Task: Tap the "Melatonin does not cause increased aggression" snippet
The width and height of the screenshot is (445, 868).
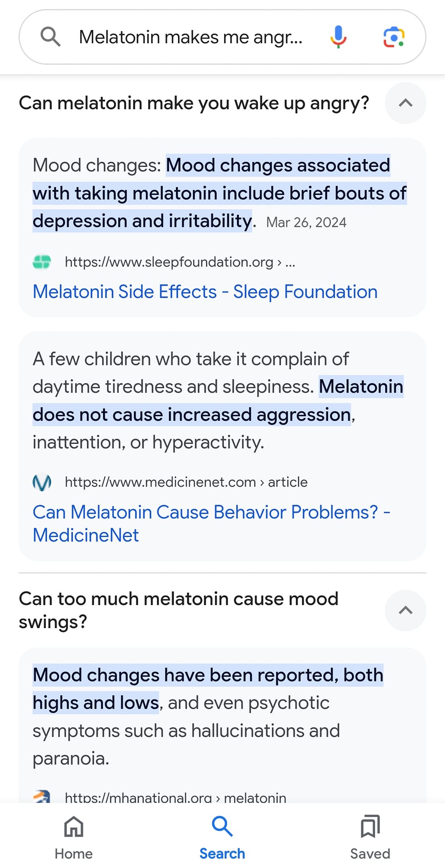Action: point(218,401)
